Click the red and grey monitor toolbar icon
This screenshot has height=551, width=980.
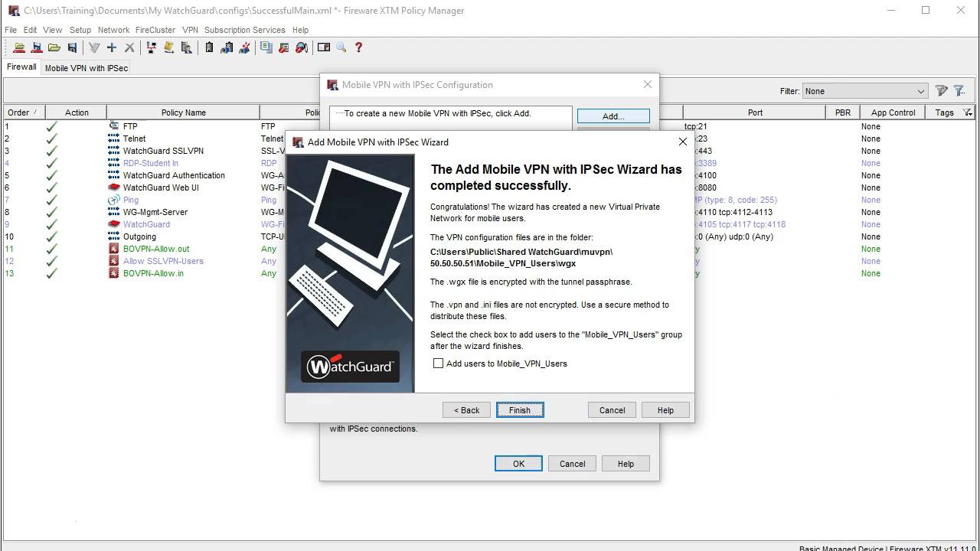284,47
